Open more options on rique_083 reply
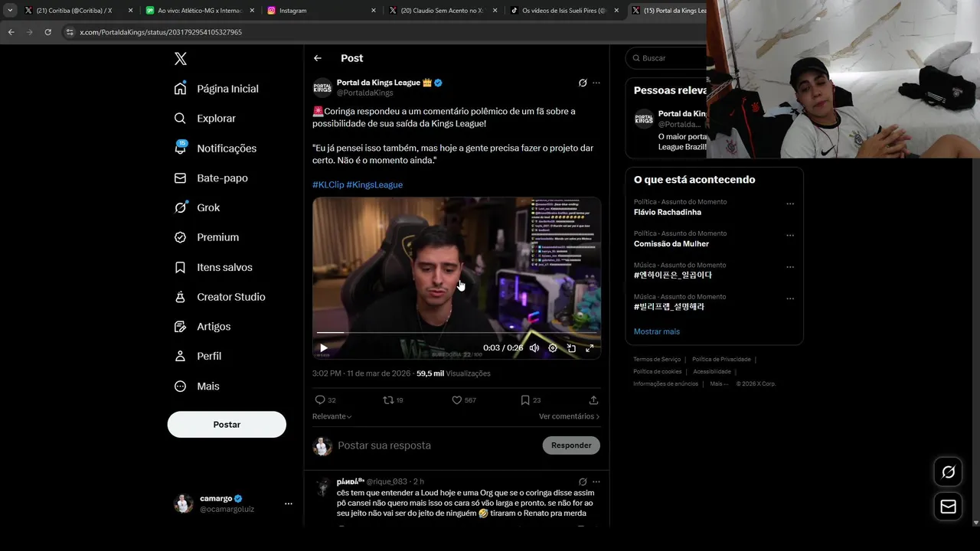 click(x=596, y=482)
